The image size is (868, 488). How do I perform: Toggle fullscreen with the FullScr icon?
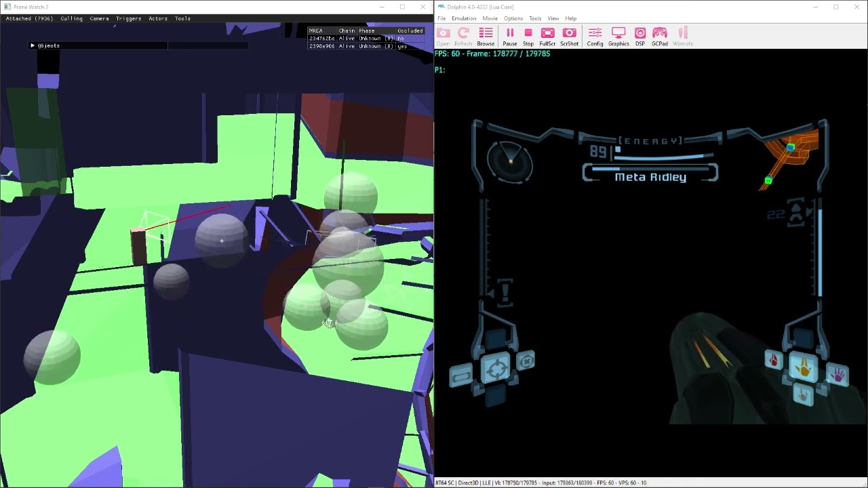coord(547,36)
